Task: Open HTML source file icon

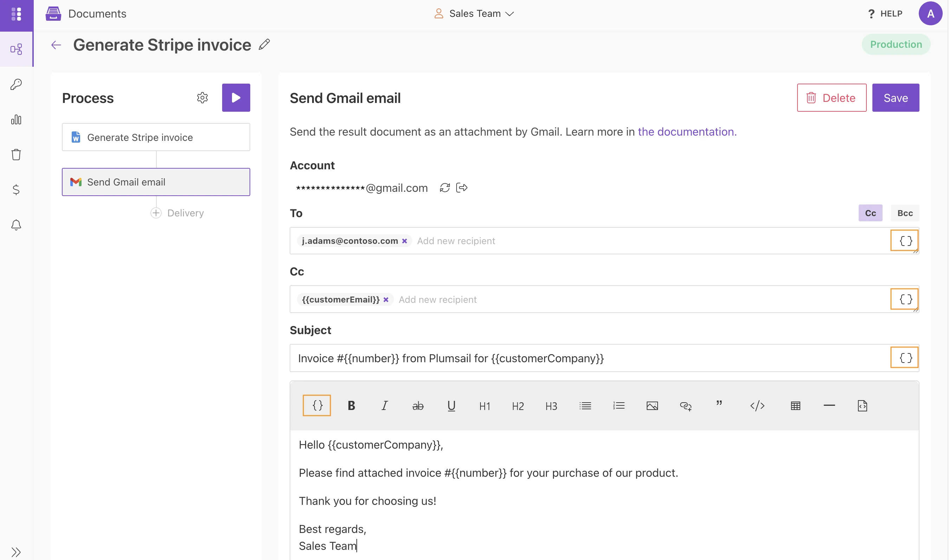Action: (x=862, y=406)
